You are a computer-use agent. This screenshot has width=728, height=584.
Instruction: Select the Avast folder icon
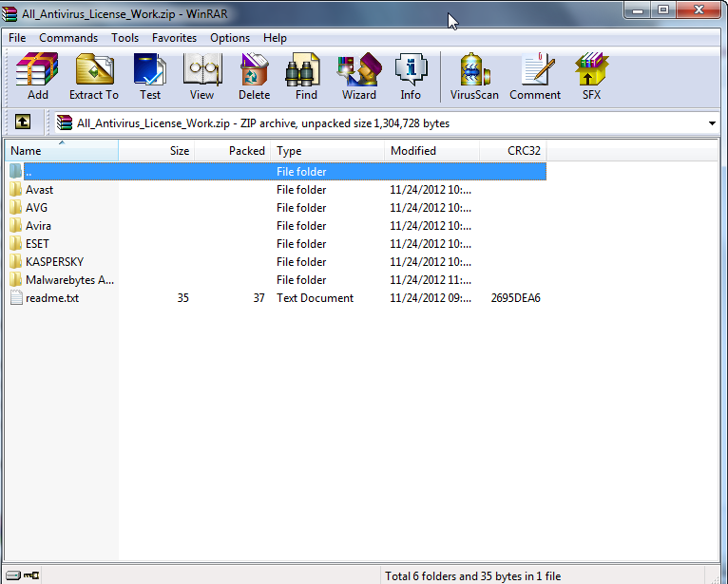point(16,189)
